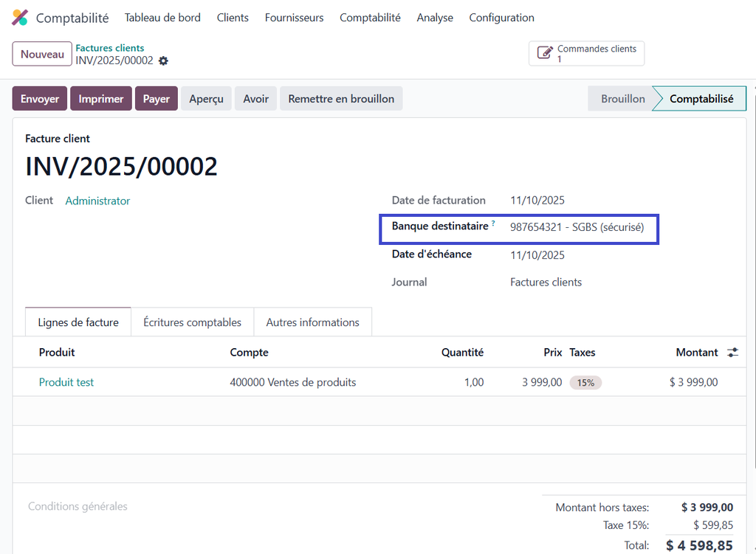Switch to the Autres informations tab

click(x=312, y=322)
